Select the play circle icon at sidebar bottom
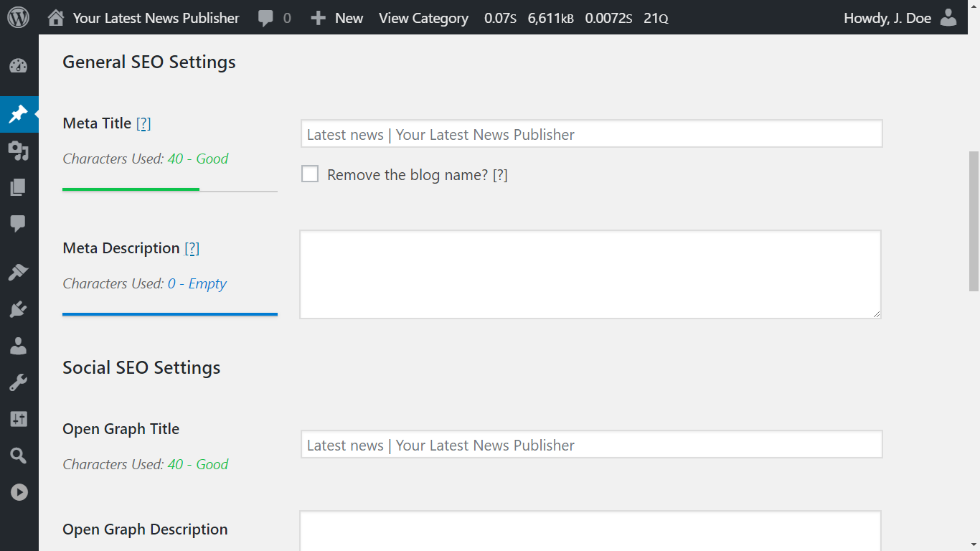The height and width of the screenshot is (551, 980). click(19, 491)
